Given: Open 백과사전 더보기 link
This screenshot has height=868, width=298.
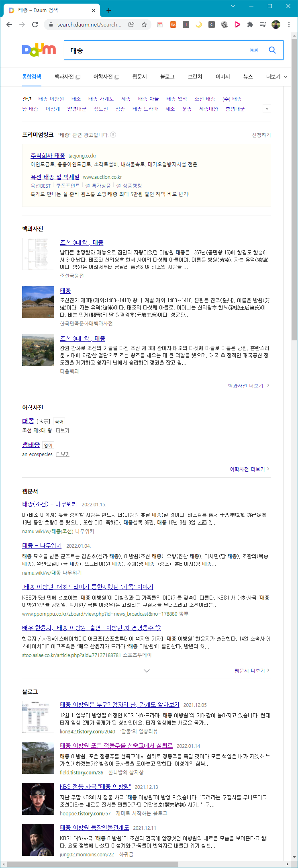Looking at the screenshot, I should [249, 385].
